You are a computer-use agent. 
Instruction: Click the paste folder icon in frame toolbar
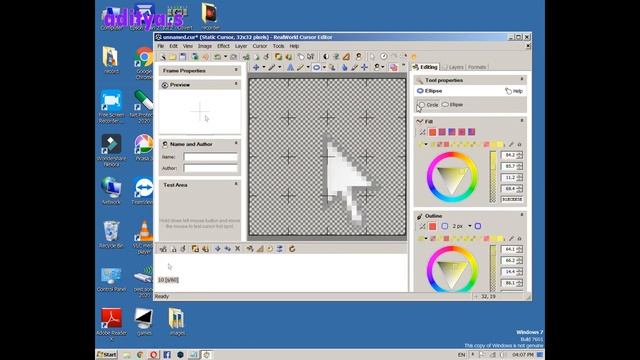pos(195,249)
